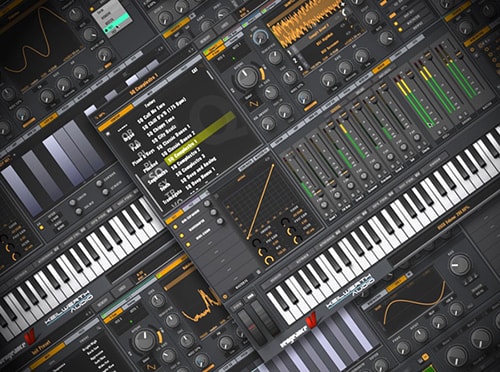The image size is (500, 372).
Task: Toggle the first yellow LED in modulation list
Action: click(x=175, y=227)
